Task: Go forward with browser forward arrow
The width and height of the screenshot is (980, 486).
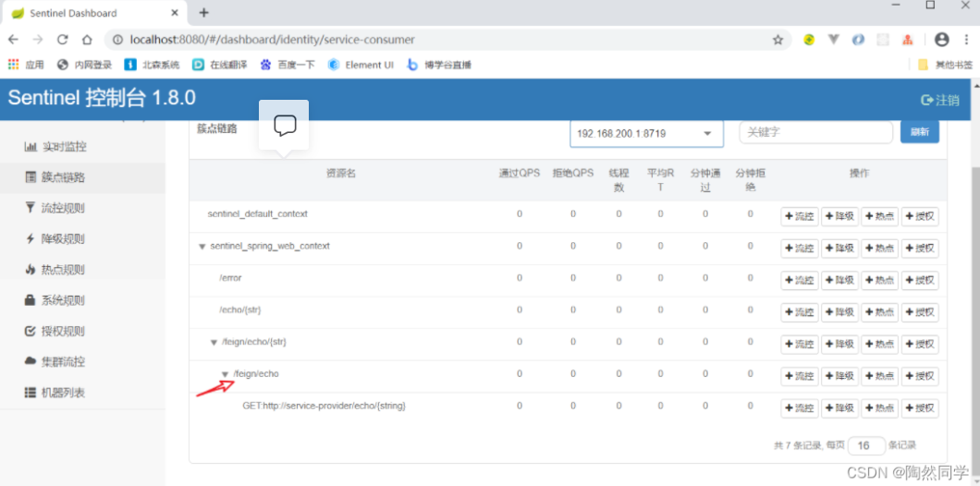Action: [38, 40]
